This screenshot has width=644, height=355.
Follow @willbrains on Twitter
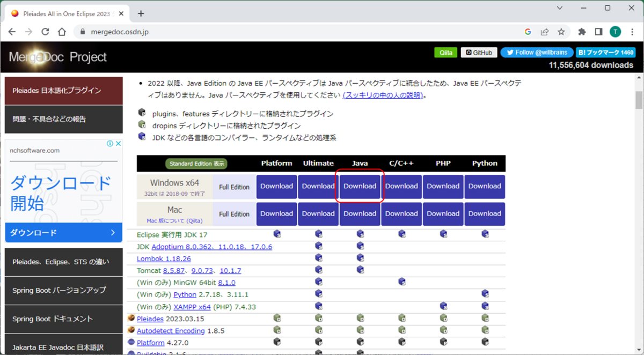pos(537,53)
